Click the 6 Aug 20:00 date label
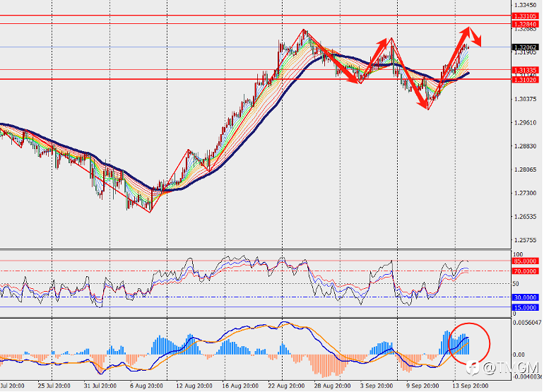 tap(146, 386)
